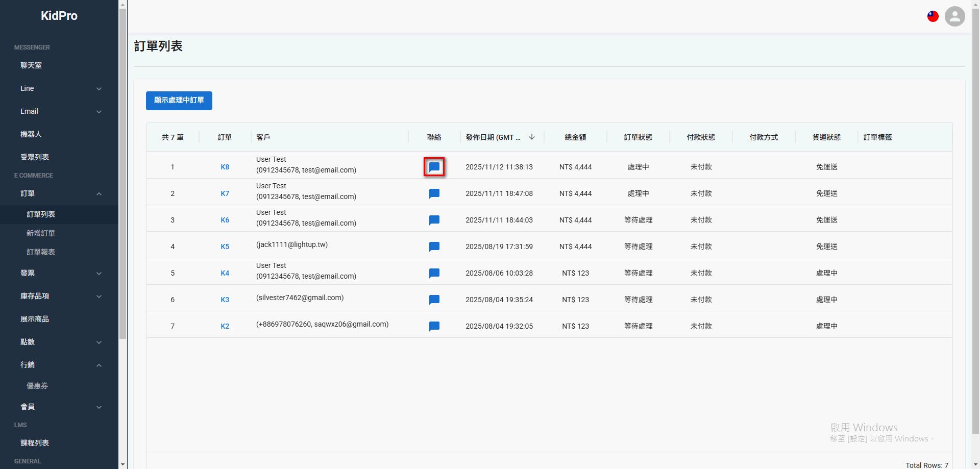Screen dimensions: 980x469
Task: Expand the 發票 menu
Action: (99, 274)
